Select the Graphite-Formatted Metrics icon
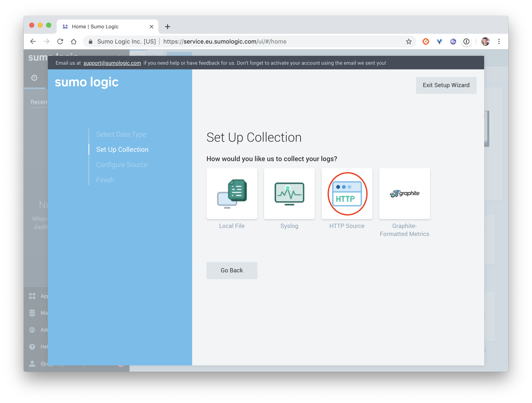The image size is (532, 403). tap(405, 194)
